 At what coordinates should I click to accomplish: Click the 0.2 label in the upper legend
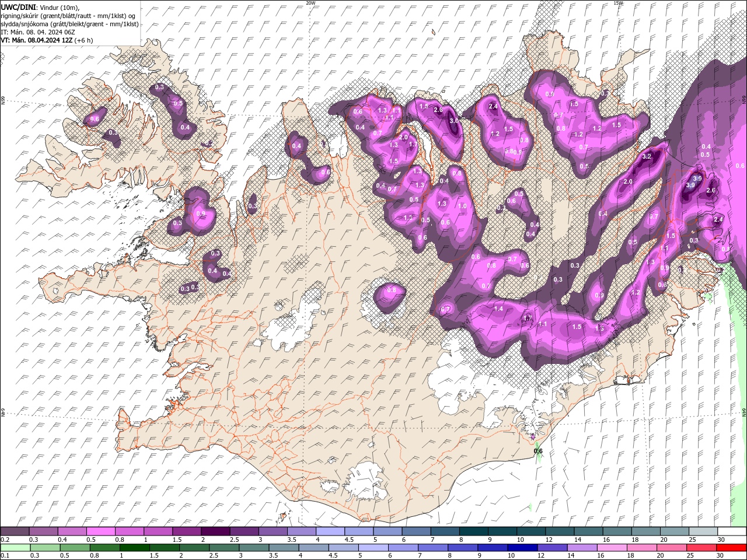[5, 540]
